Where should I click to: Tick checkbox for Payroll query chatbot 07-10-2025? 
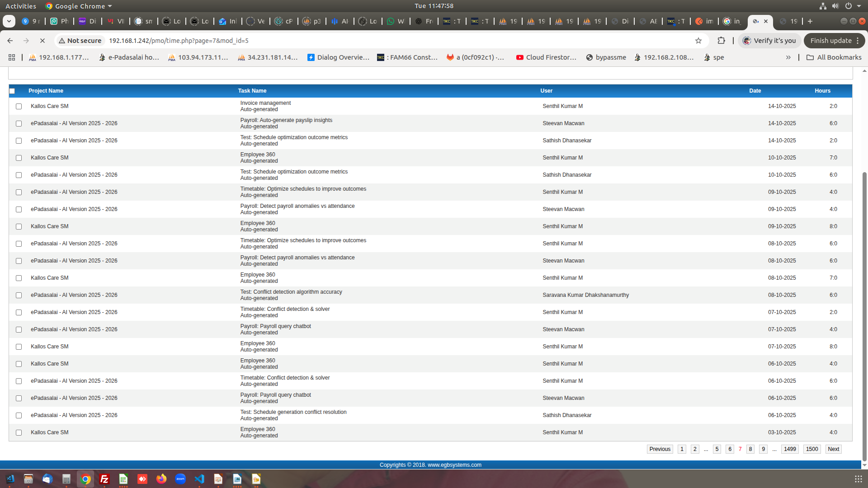[19, 329]
